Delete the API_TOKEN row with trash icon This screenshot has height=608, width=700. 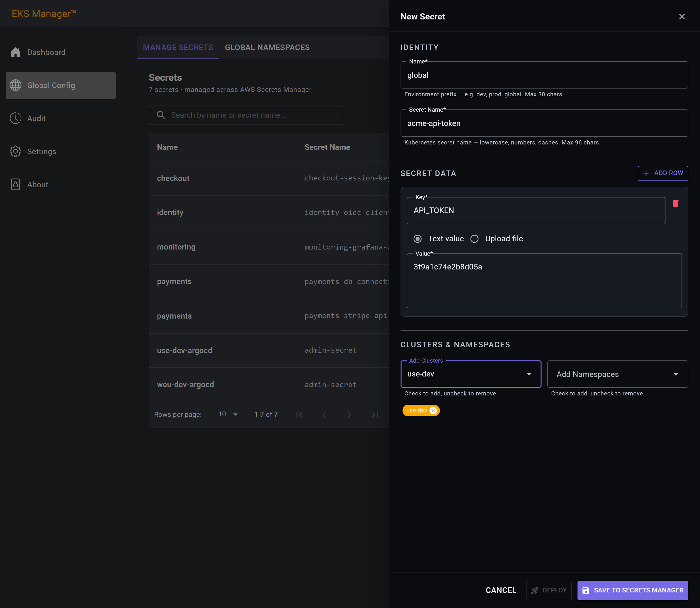pos(676,203)
